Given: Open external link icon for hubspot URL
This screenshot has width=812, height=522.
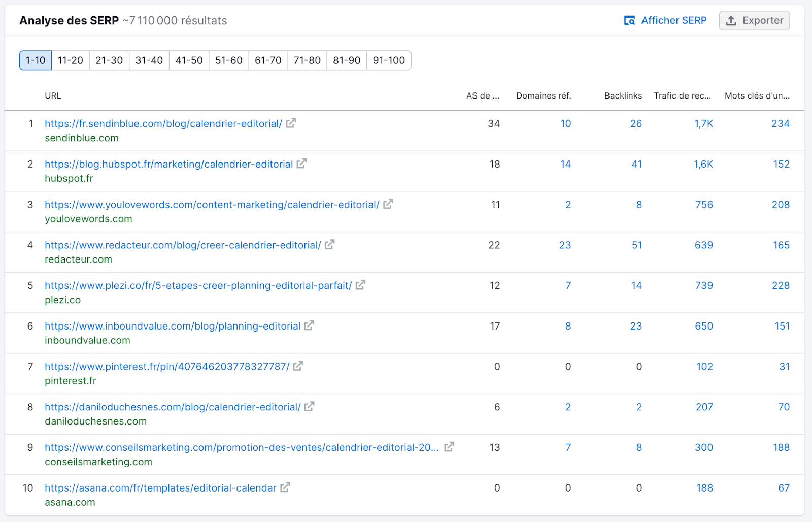Looking at the screenshot, I should pyautogui.click(x=302, y=164).
